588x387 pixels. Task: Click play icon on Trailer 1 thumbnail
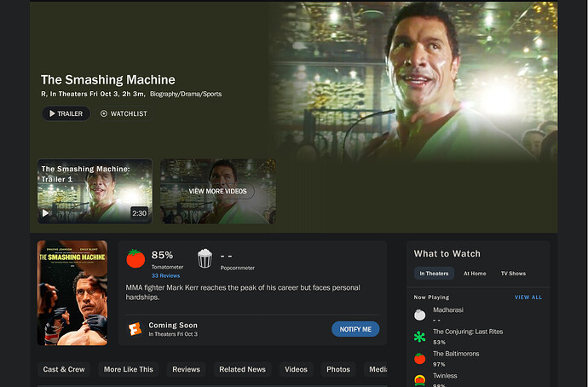click(45, 213)
